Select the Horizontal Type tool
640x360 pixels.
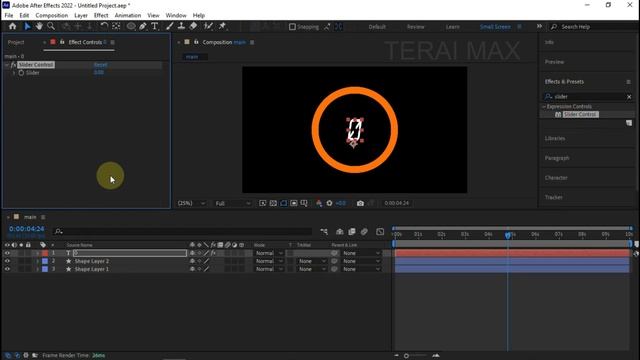click(x=155, y=27)
